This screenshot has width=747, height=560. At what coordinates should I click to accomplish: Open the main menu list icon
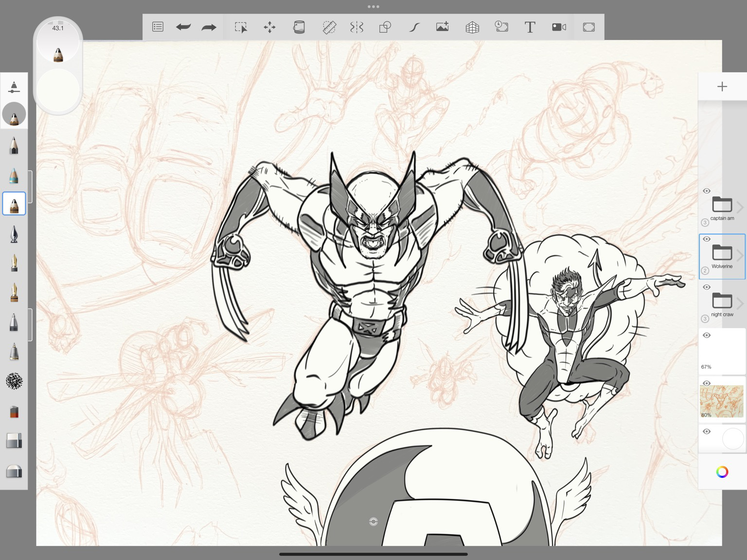tap(158, 27)
